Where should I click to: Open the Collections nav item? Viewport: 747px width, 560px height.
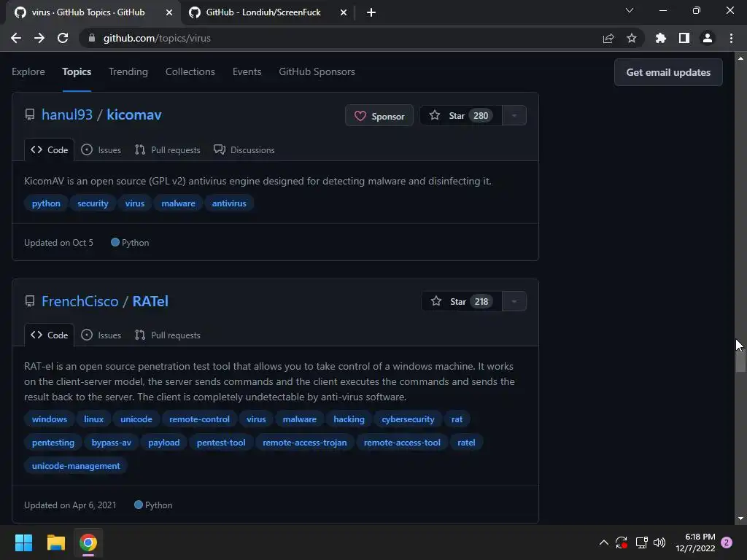190,71
